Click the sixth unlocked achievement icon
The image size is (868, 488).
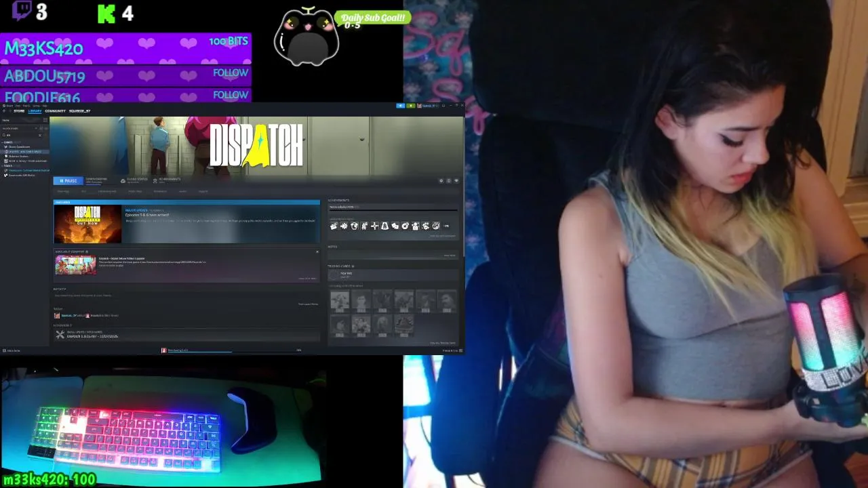tap(384, 226)
